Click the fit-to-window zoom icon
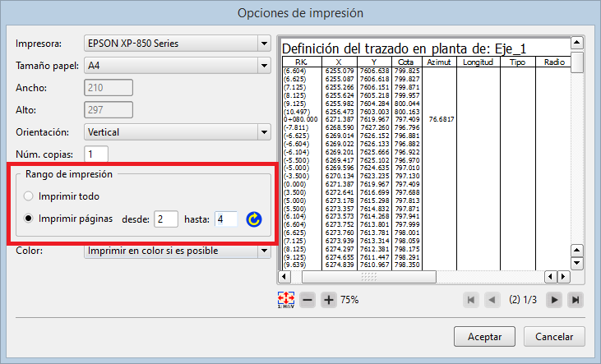The image size is (601, 364). click(x=286, y=300)
